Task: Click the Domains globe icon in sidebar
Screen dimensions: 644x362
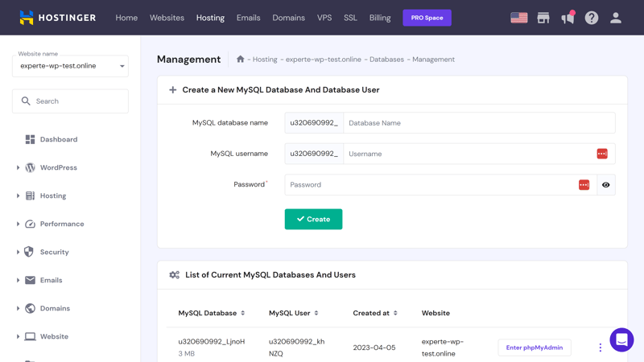Action: (x=30, y=308)
